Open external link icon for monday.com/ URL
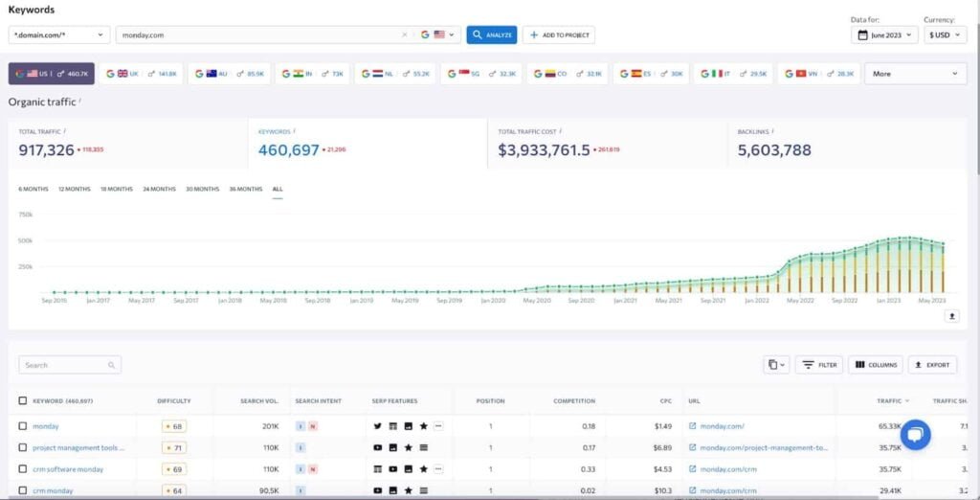Screen dimensions: 980x500 click(x=693, y=426)
